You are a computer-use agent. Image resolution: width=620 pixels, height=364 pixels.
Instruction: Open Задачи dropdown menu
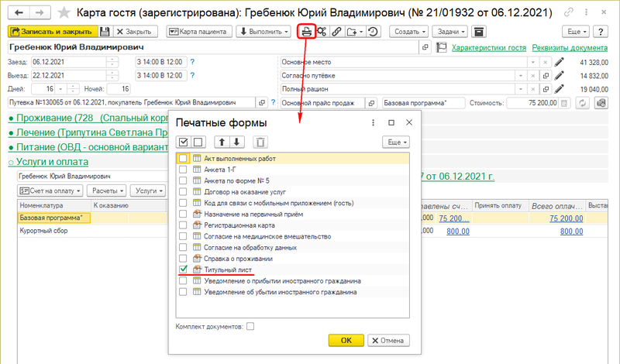click(450, 32)
